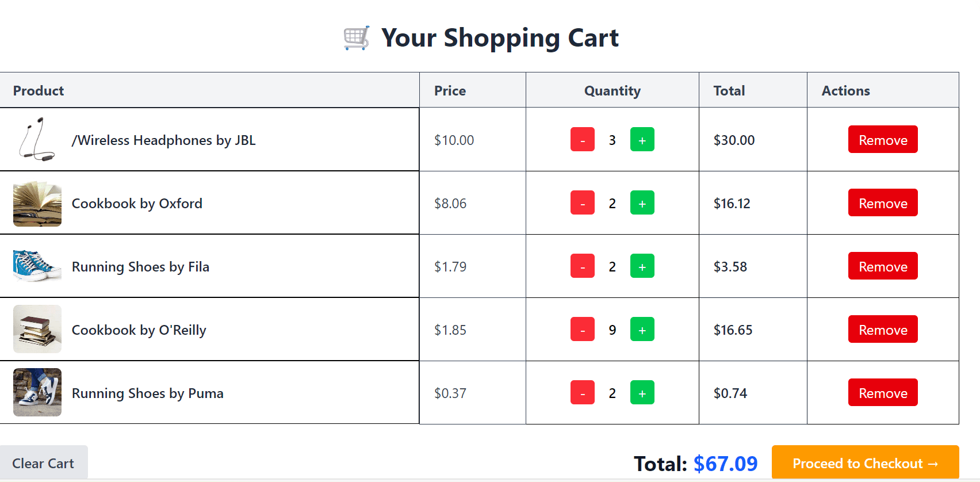Decrease quantity of Cookbook by Oxford
Image resolution: width=980 pixels, height=482 pixels.
(x=583, y=202)
